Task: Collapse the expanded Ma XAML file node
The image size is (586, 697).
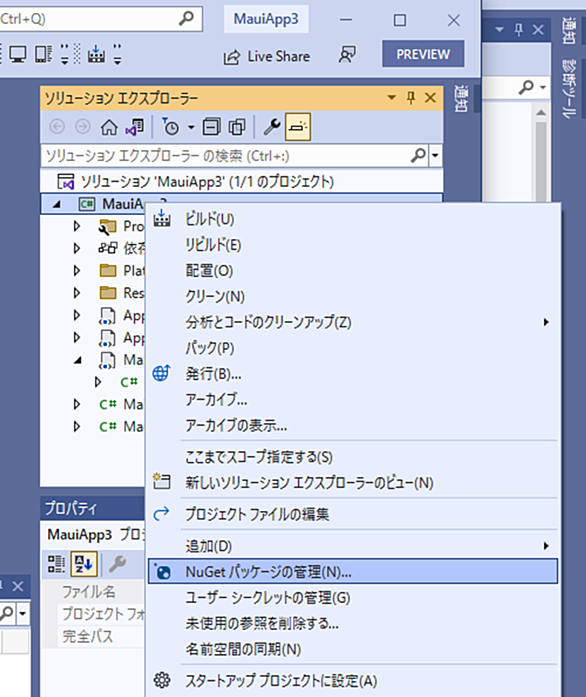Action: 78,360
